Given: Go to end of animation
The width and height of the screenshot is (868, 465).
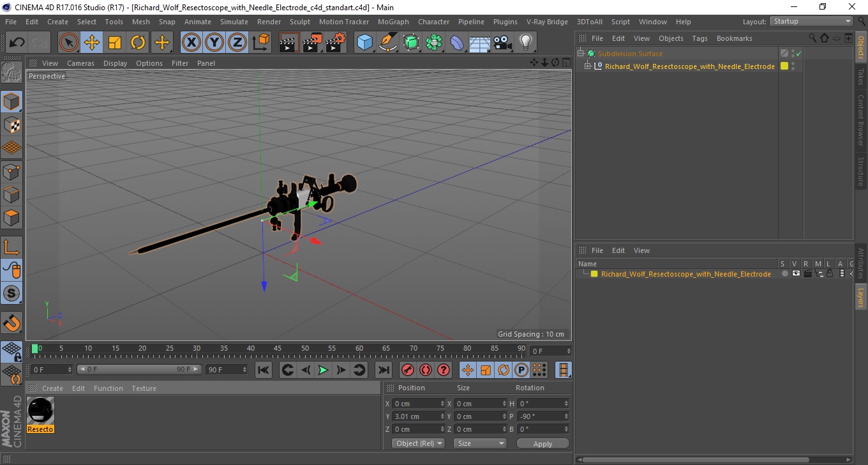Looking at the screenshot, I should coord(383,370).
